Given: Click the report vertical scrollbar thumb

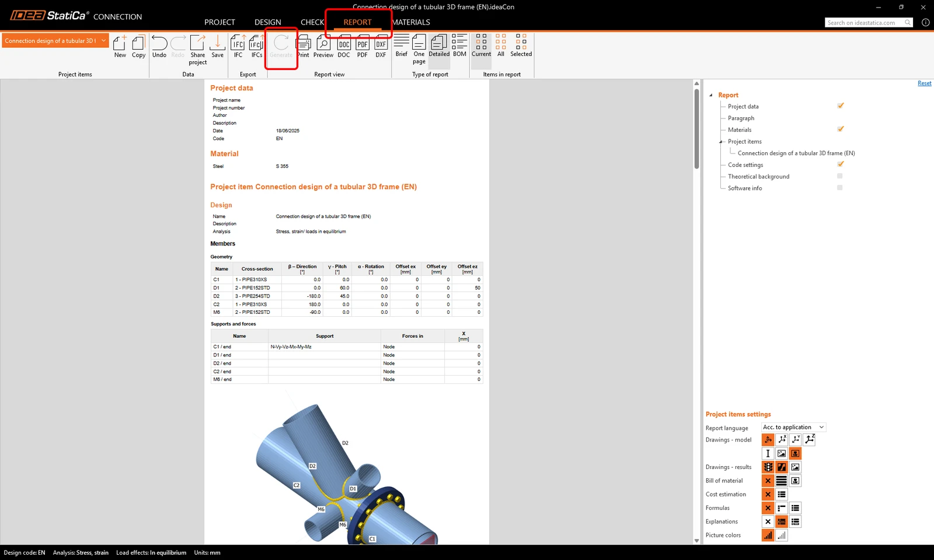Looking at the screenshot, I should (x=696, y=128).
